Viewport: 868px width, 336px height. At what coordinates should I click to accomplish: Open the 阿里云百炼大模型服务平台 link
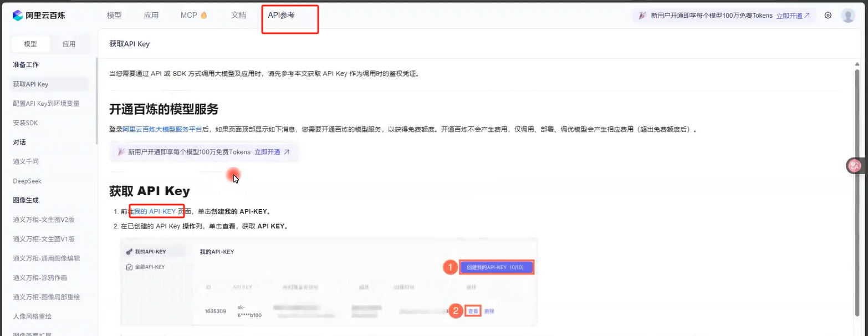pos(162,129)
